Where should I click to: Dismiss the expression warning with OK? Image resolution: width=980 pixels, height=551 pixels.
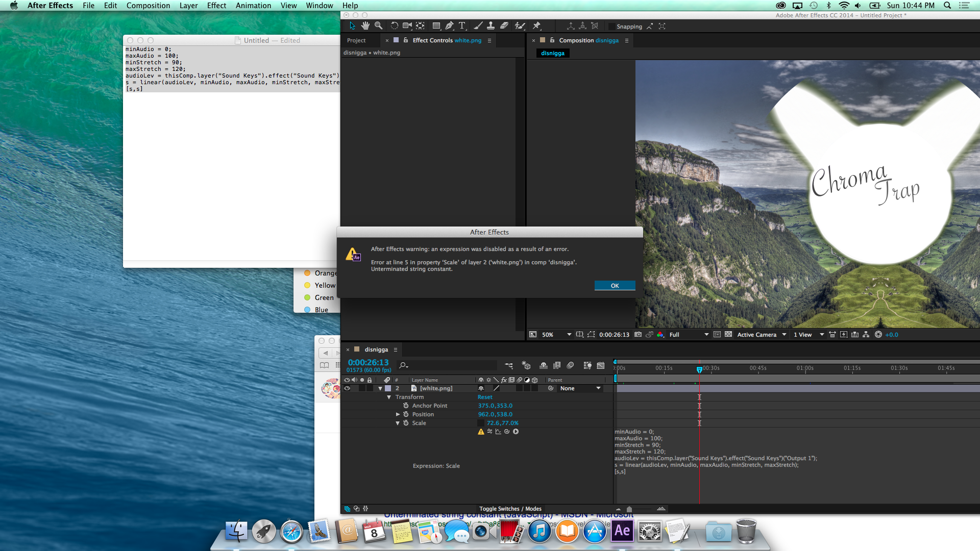tap(615, 285)
